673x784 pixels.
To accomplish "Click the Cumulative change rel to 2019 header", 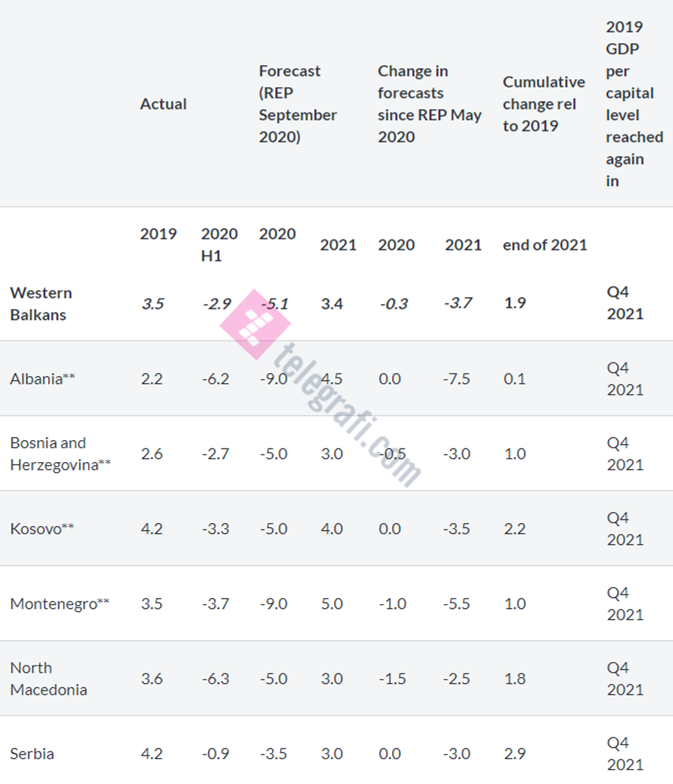I will 543,104.
